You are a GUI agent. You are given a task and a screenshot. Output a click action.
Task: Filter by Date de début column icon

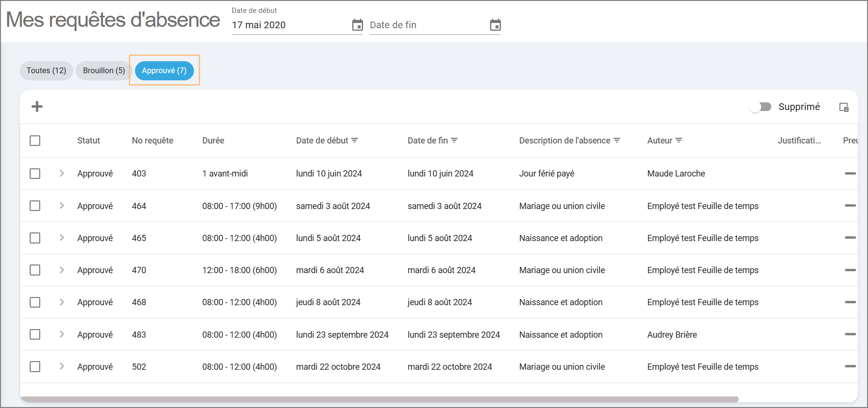click(x=355, y=141)
